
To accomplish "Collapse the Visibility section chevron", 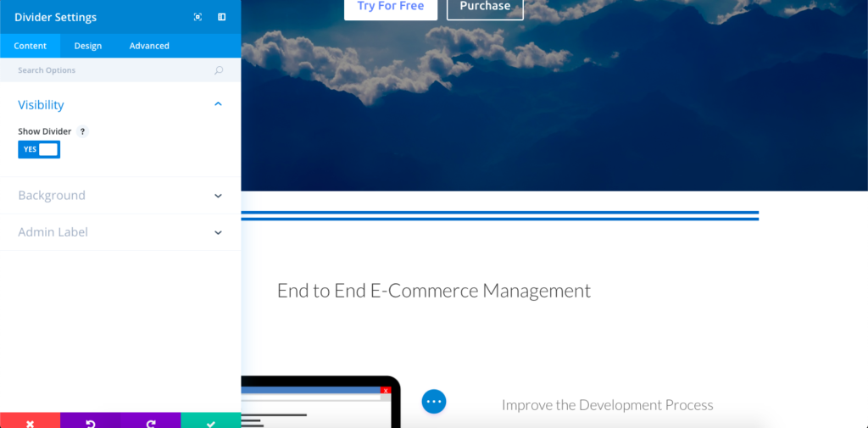I will tap(218, 104).
